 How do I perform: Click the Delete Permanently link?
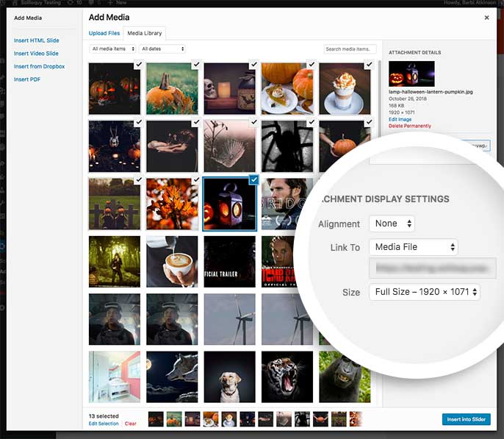click(410, 126)
